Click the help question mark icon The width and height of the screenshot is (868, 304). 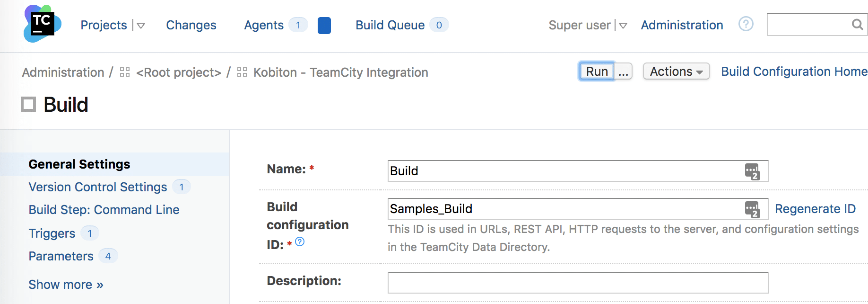coord(746,24)
